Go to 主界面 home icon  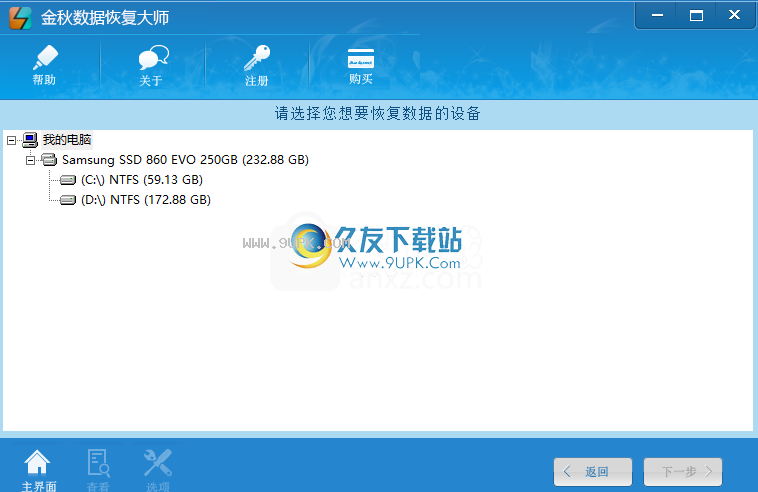37,463
